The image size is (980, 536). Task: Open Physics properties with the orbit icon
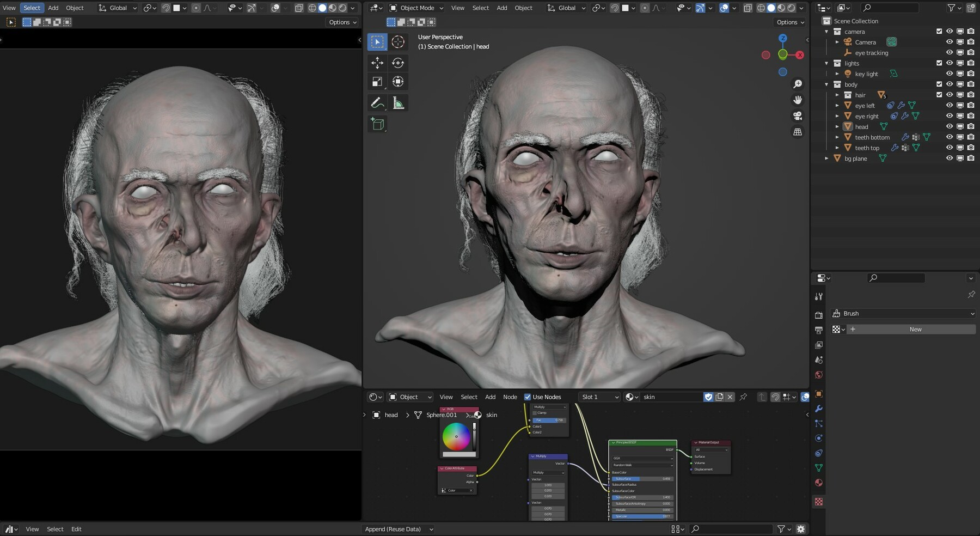[x=819, y=437]
